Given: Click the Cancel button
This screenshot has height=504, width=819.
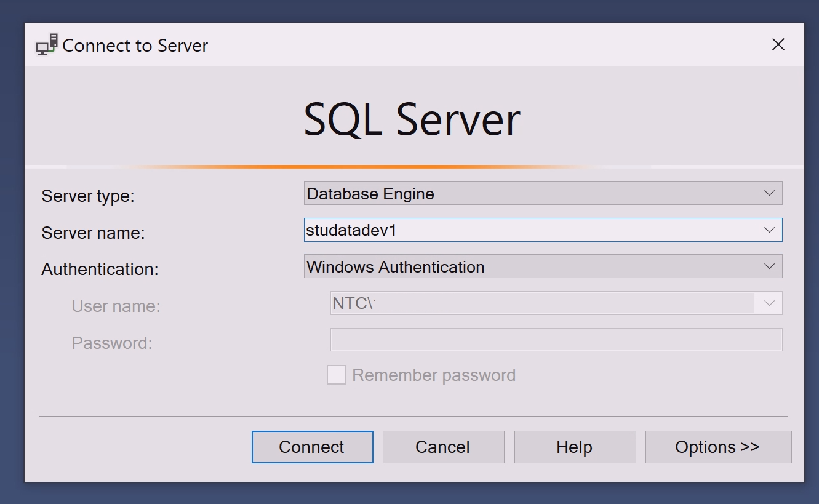Looking at the screenshot, I should [443, 447].
